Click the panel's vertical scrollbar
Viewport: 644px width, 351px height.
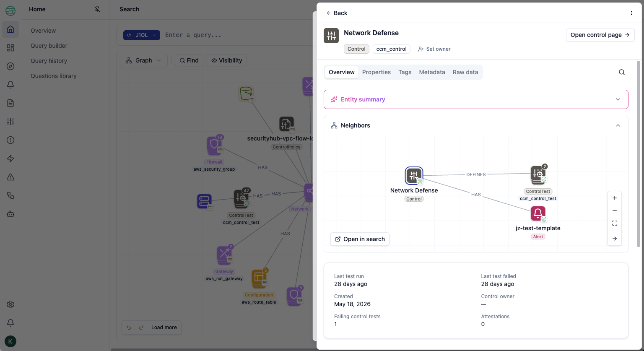coord(639,153)
